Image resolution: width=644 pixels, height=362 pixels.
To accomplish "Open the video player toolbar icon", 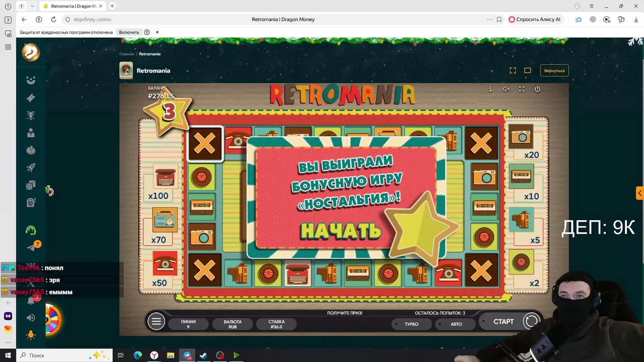I will (x=607, y=19).
